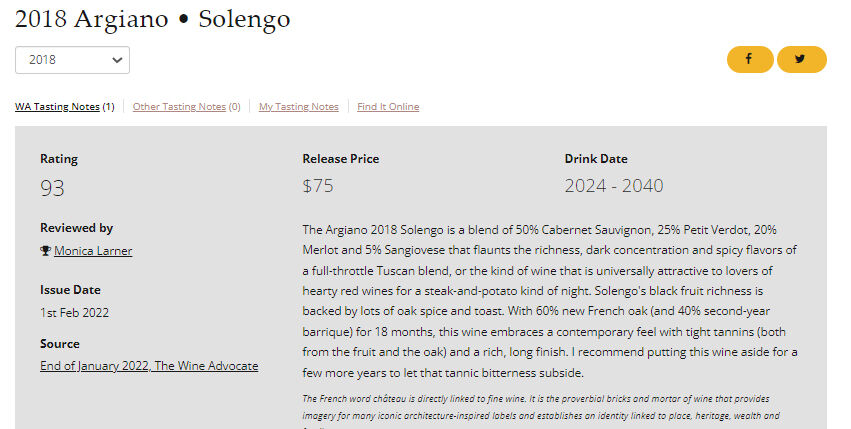Click the $75 release price value

318,186
